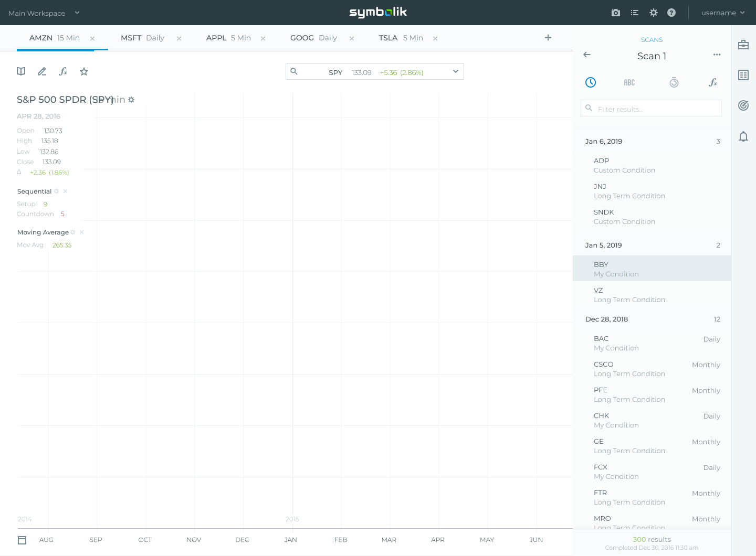Switch to the MSFT Daily tab
Image resolution: width=756 pixels, height=556 pixels.
click(x=142, y=38)
